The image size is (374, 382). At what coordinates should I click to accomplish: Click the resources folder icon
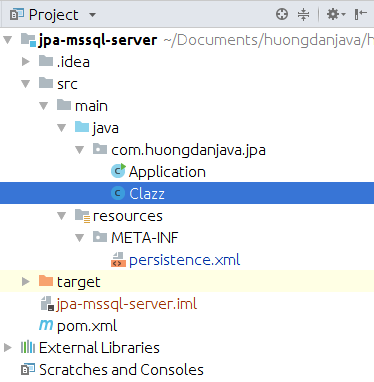click(82, 216)
